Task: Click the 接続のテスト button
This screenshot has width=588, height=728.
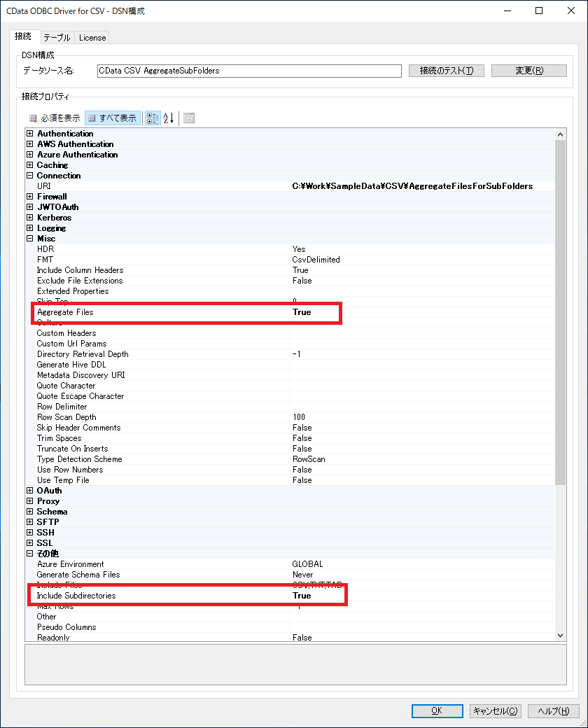Action: pyautogui.click(x=447, y=71)
